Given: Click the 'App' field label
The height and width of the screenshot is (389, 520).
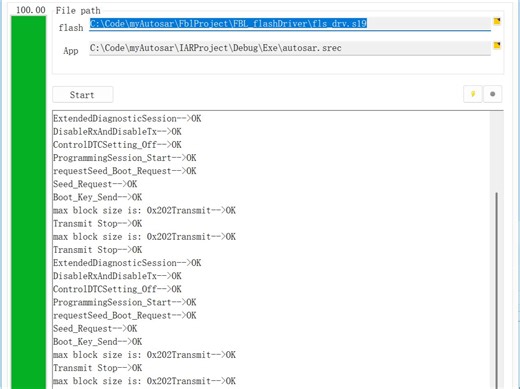Looking at the screenshot, I should [x=71, y=51].
